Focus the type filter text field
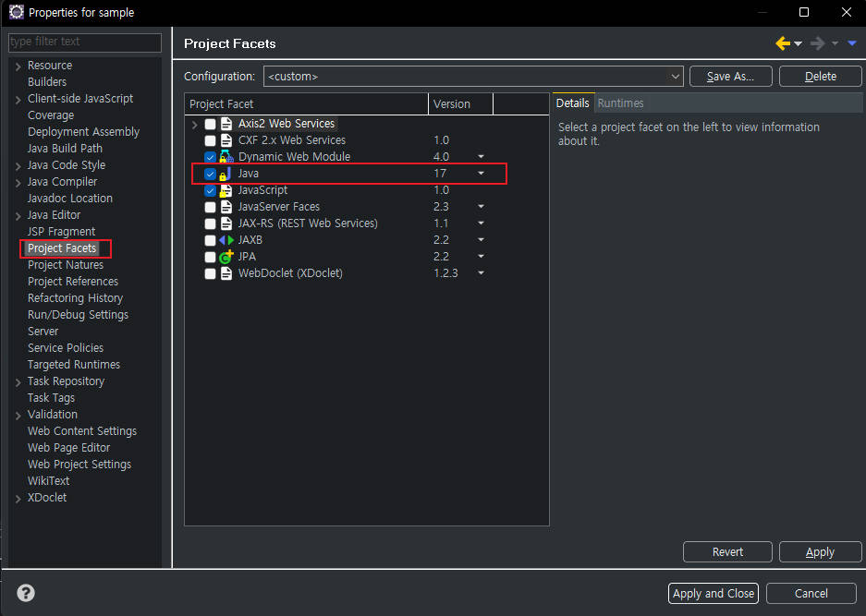Viewport: 866px width, 616px height. (x=85, y=42)
